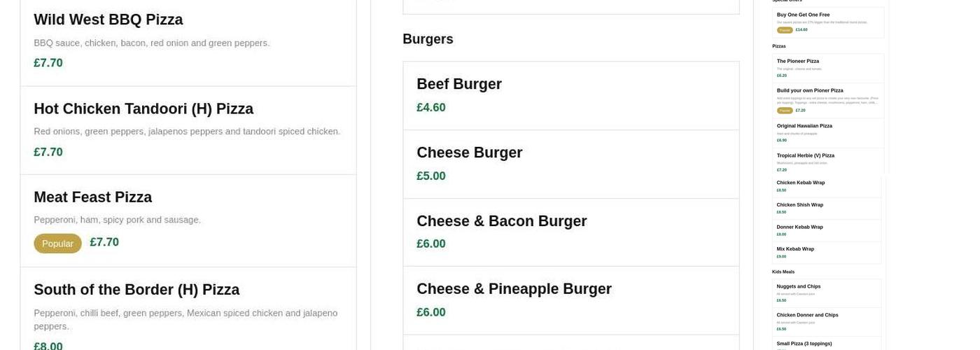980x350 pixels.
Task: Select Tropical Herbie (V) Pizza in preview
Action: pos(805,155)
